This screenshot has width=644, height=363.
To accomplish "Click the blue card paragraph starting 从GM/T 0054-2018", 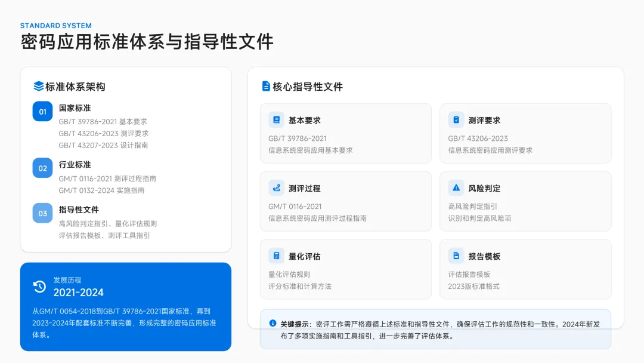I will [125, 323].
